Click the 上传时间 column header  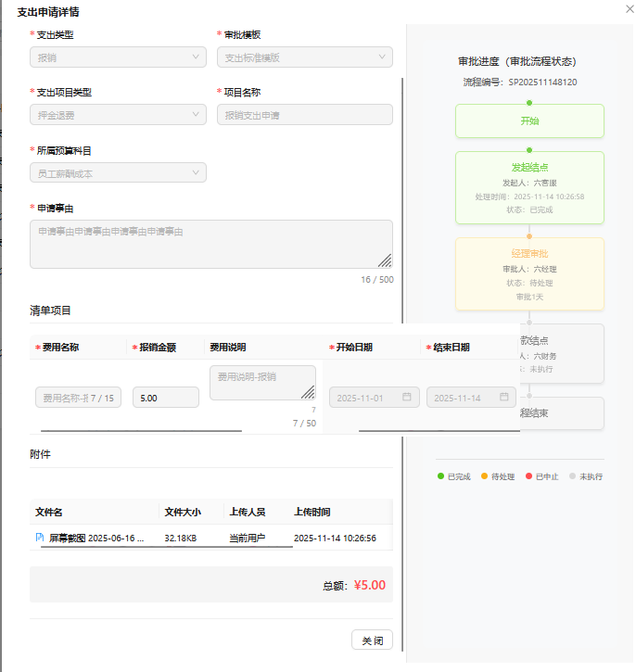pyautogui.click(x=312, y=512)
